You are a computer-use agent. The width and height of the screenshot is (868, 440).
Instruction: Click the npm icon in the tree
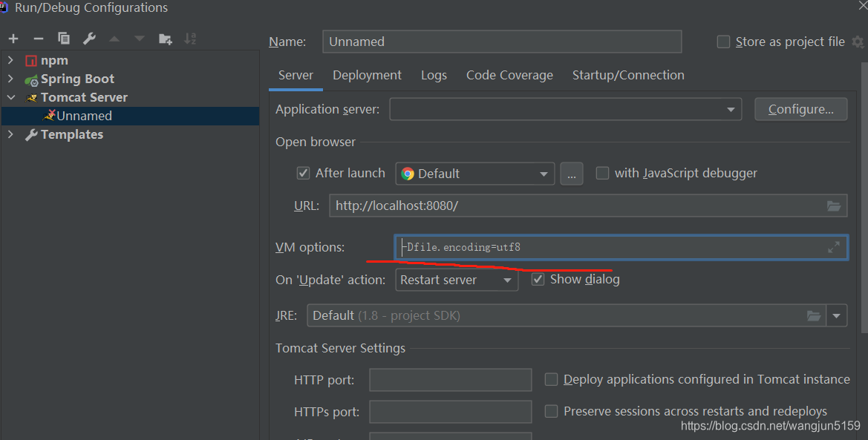point(31,60)
